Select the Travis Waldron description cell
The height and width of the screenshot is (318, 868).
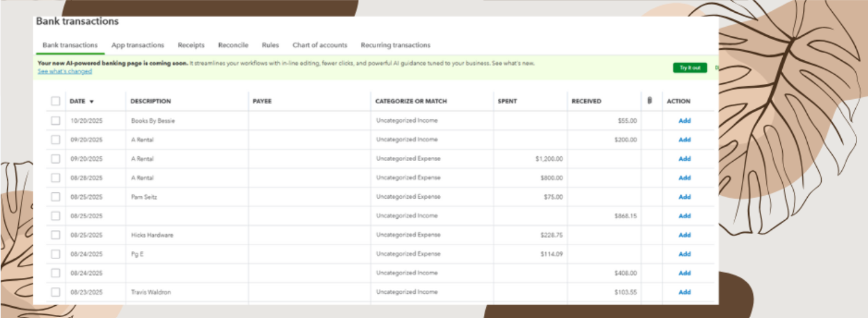(151, 292)
